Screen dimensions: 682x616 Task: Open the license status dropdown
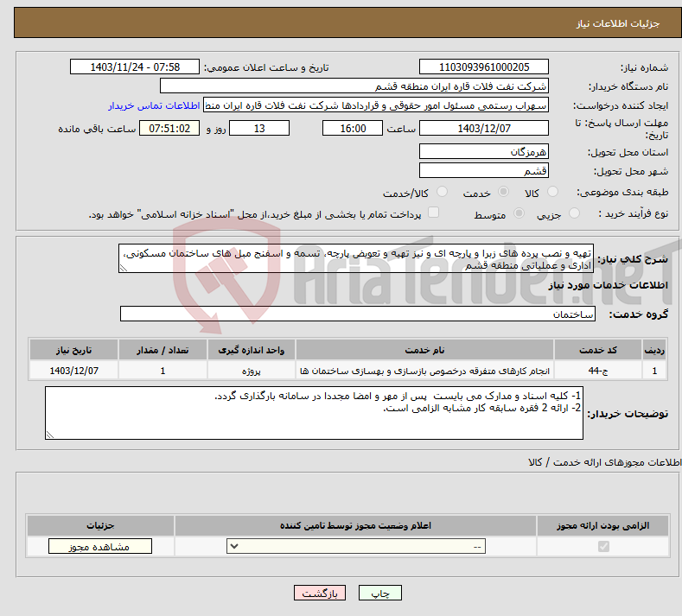coord(356,546)
